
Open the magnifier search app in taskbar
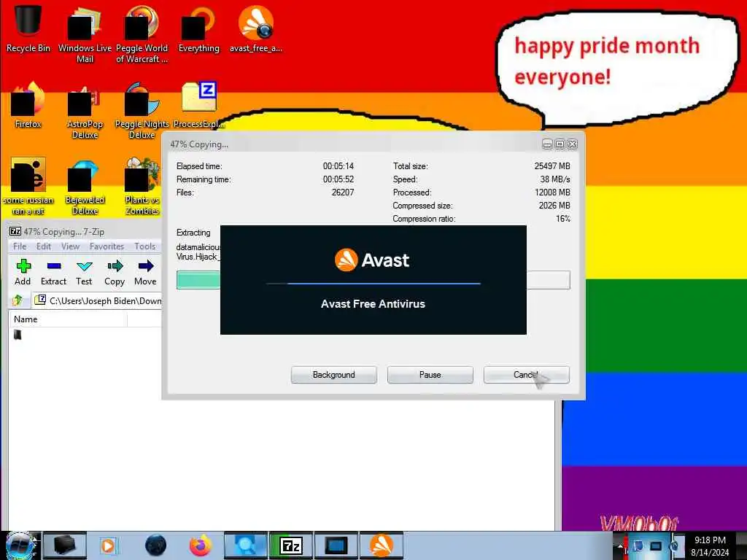[246, 545]
